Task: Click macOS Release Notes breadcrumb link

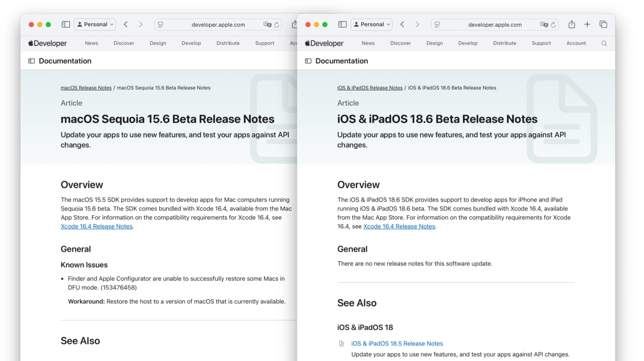Action: (x=86, y=87)
